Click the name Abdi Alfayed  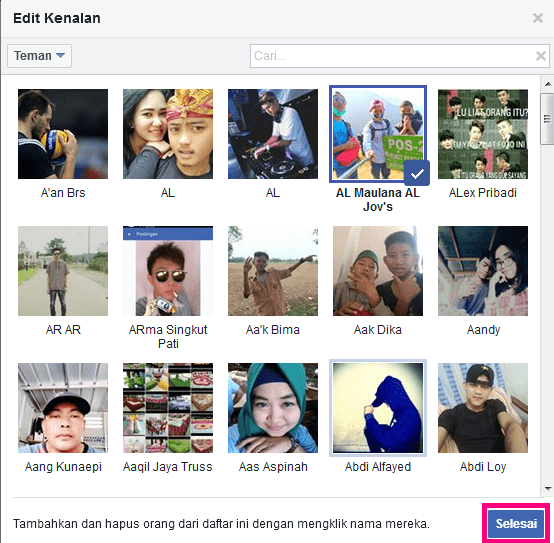378,467
